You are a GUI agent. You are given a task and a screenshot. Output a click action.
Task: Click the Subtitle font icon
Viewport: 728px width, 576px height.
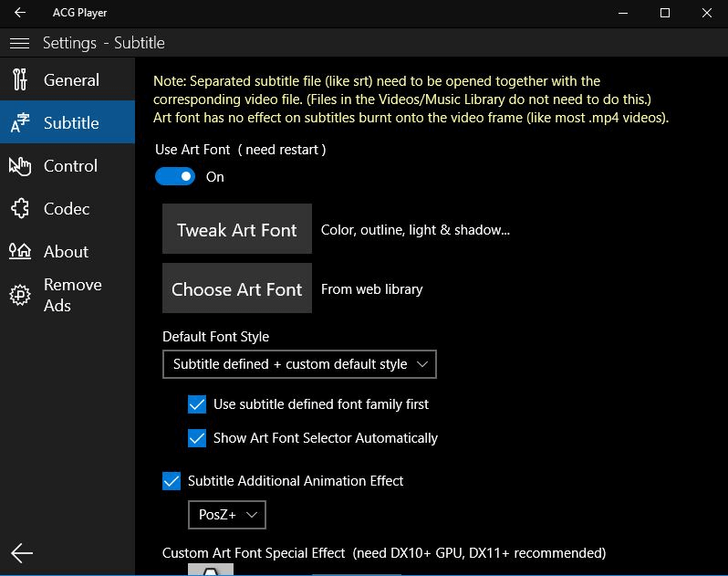(20, 122)
